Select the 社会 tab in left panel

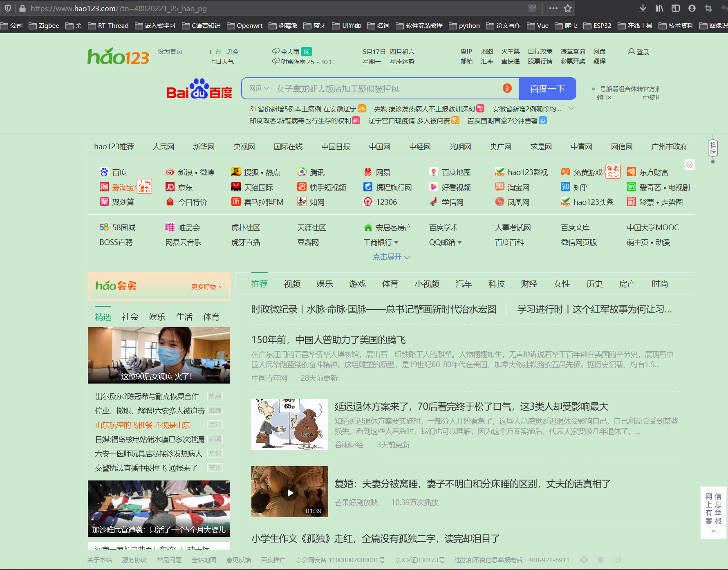[130, 316]
